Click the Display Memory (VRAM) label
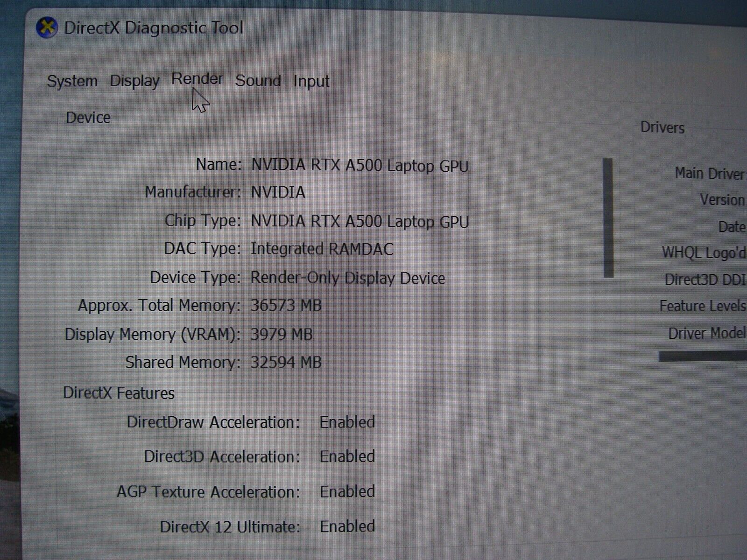This screenshot has width=747, height=560. pyautogui.click(x=153, y=334)
